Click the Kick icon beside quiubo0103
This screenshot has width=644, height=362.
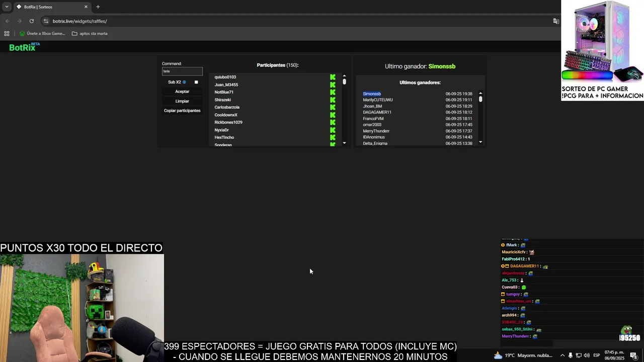point(333,77)
